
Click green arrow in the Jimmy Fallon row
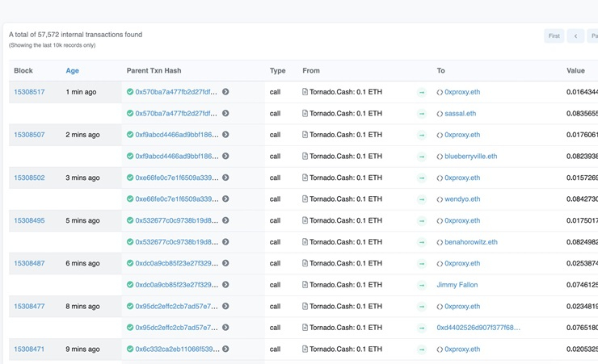pos(421,285)
